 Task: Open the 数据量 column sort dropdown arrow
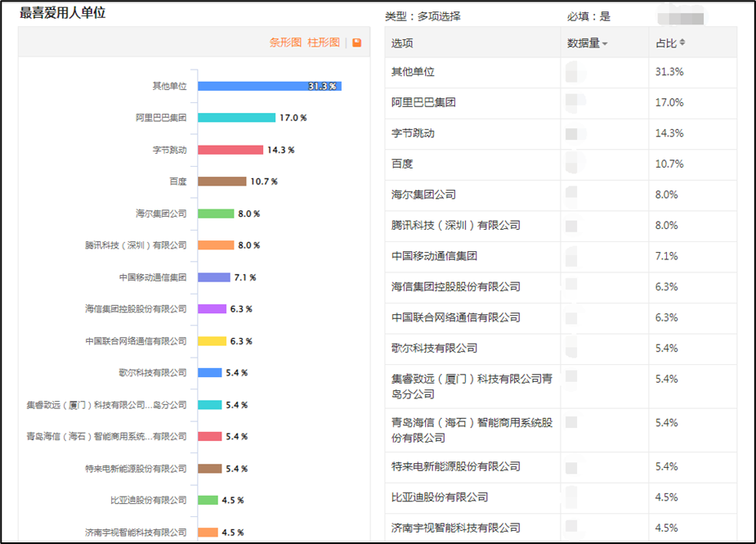coord(605,44)
